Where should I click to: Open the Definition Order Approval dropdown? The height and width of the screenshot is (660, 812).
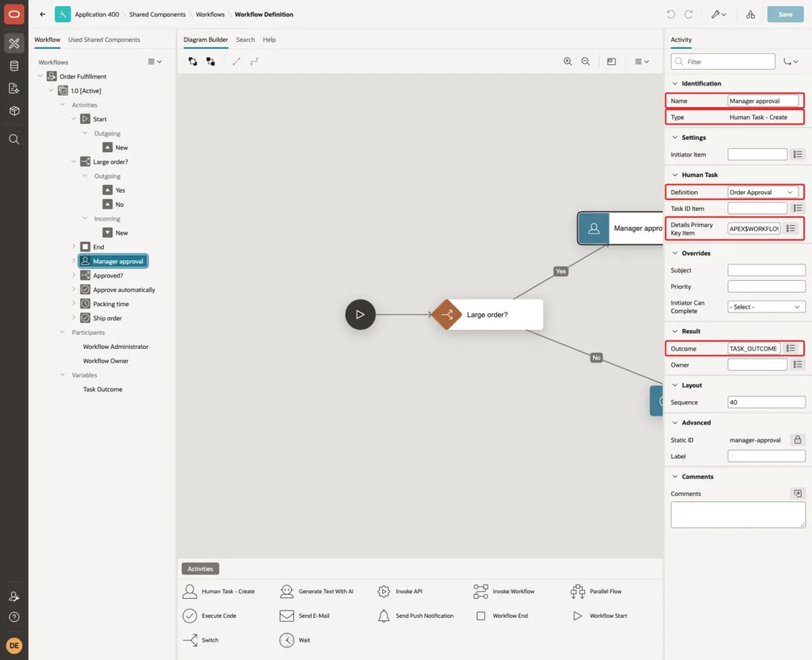[763, 192]
